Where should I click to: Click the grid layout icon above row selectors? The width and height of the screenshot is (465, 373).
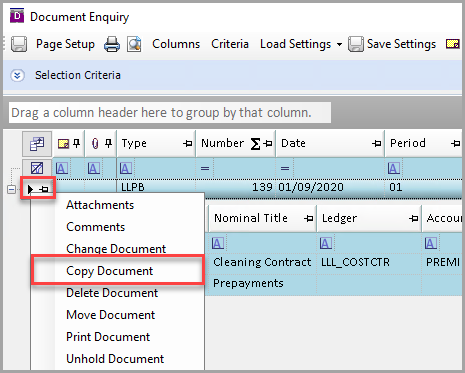[x=37, y=144]
